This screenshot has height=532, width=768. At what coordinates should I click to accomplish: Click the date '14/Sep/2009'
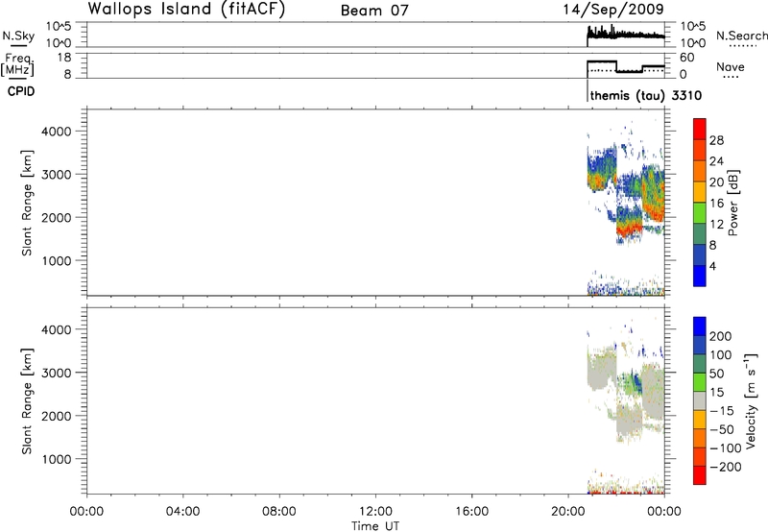613,10
